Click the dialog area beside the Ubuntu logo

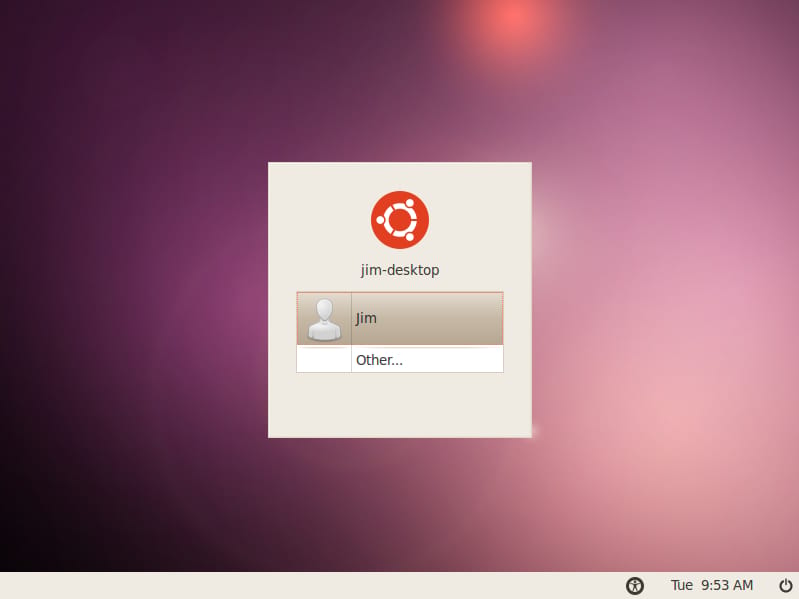316,220
